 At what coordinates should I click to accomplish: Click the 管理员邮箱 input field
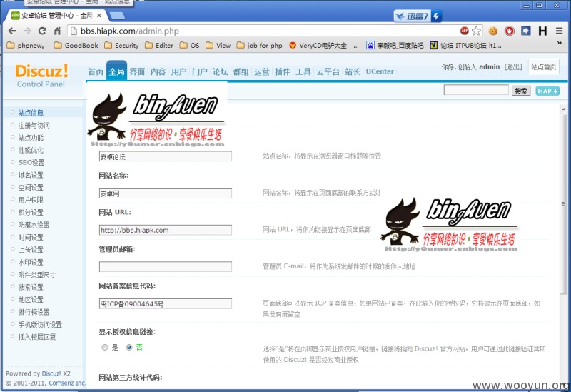point(166,266)
